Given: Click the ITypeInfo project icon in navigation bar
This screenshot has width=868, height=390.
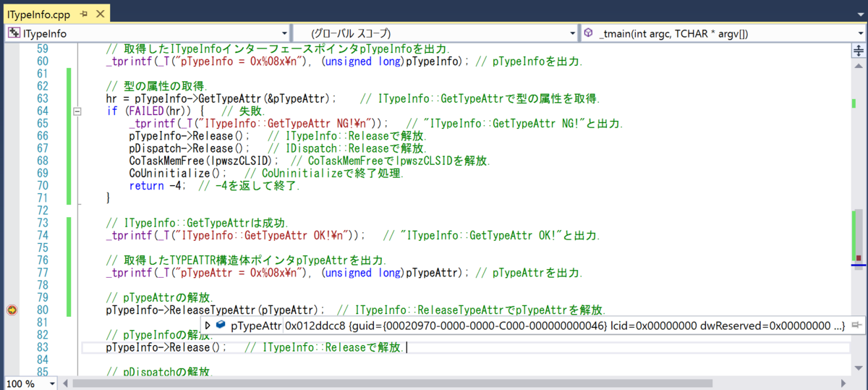Looking at the screenshot, I should pyautogui.click(x=14, y=33).
